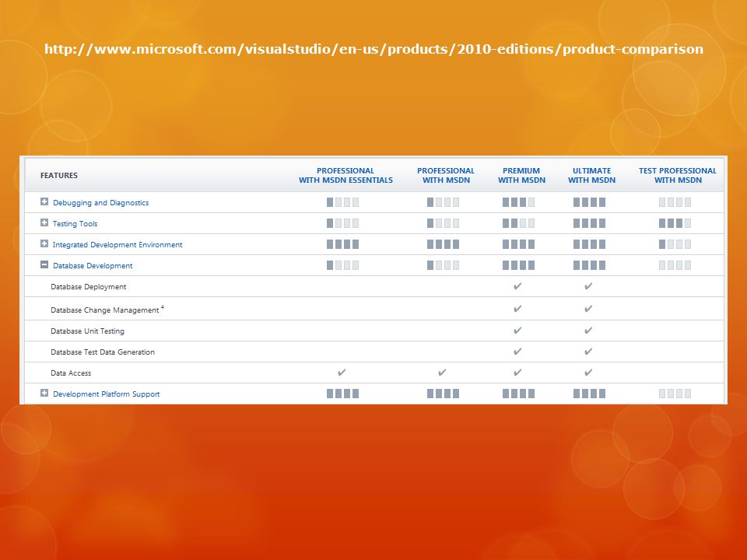Click Database Development bars under Test Professional
The width and height of the screenshot is (747, 560).
pos(675,265)
